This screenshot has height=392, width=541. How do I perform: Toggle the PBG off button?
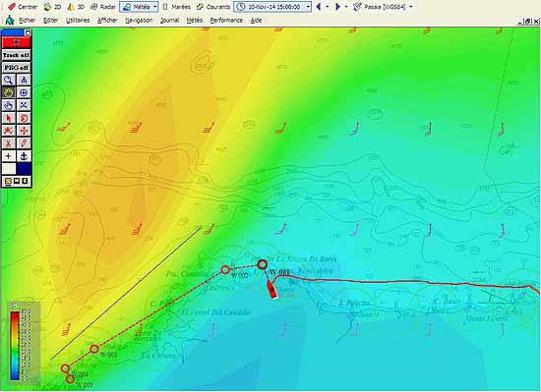[x=17, y=68]
